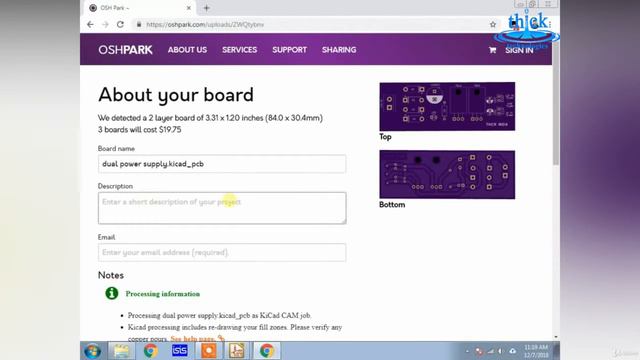Click the taskbar clock and date
Image resolution: width=640 pixels, height=360 pixels.
(536, 351)
